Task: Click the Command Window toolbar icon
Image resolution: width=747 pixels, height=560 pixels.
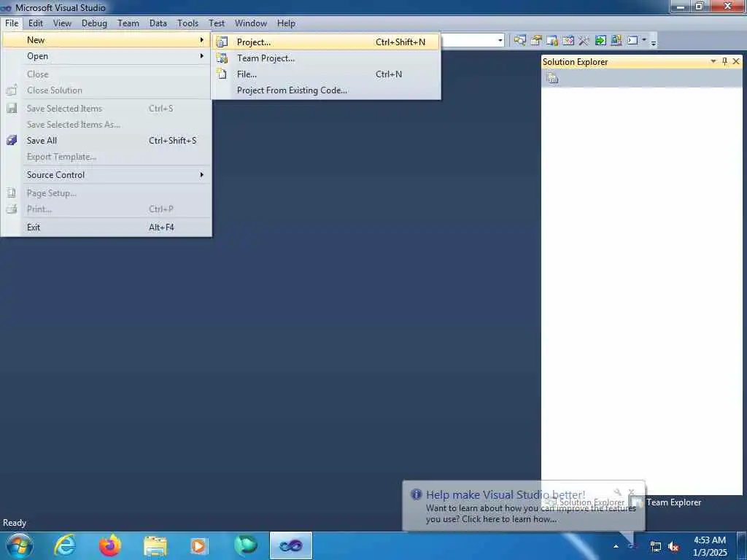Action: (x=632, y=41)
